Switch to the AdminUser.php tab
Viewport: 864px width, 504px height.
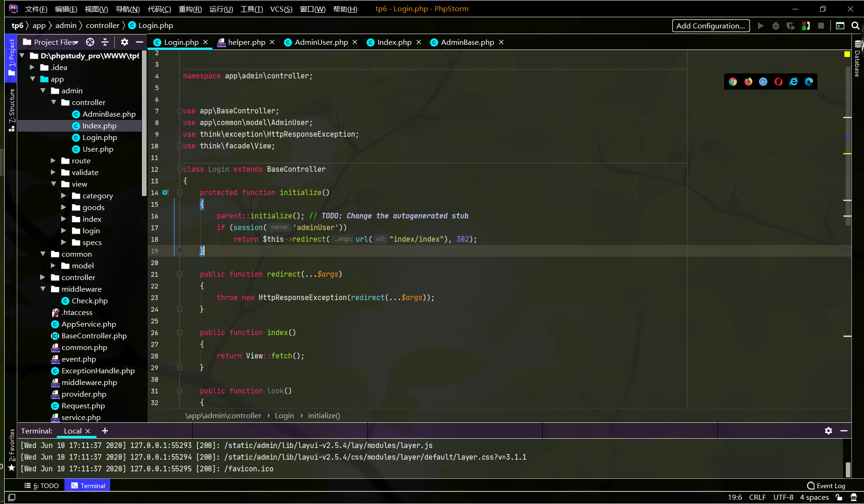click(321, 42)
